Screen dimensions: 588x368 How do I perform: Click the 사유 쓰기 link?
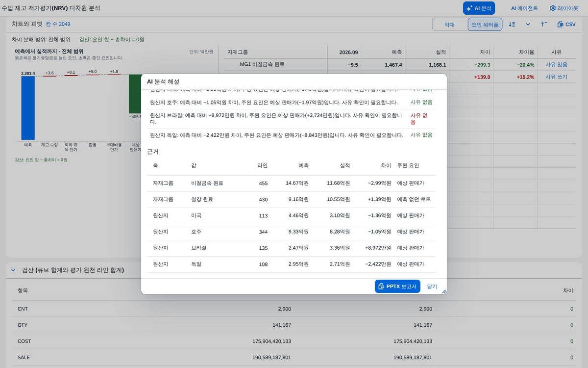(x=556, y=77)
